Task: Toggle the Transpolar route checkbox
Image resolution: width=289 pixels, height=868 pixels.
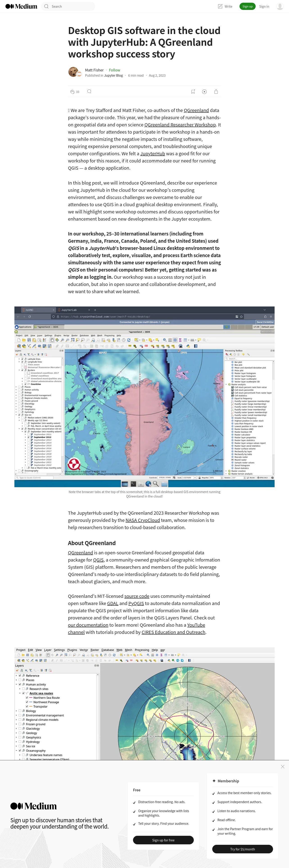Action: click(x=27, y=707)
